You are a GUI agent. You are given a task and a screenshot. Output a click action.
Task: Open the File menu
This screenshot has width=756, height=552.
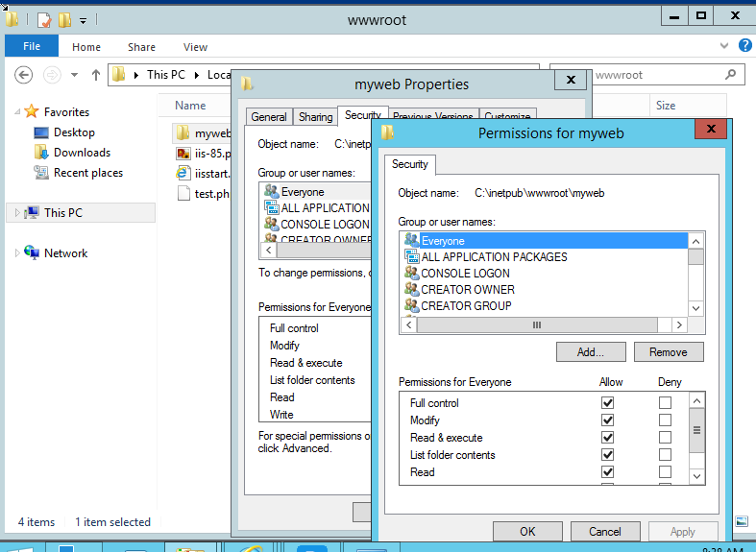coord(32,46)
